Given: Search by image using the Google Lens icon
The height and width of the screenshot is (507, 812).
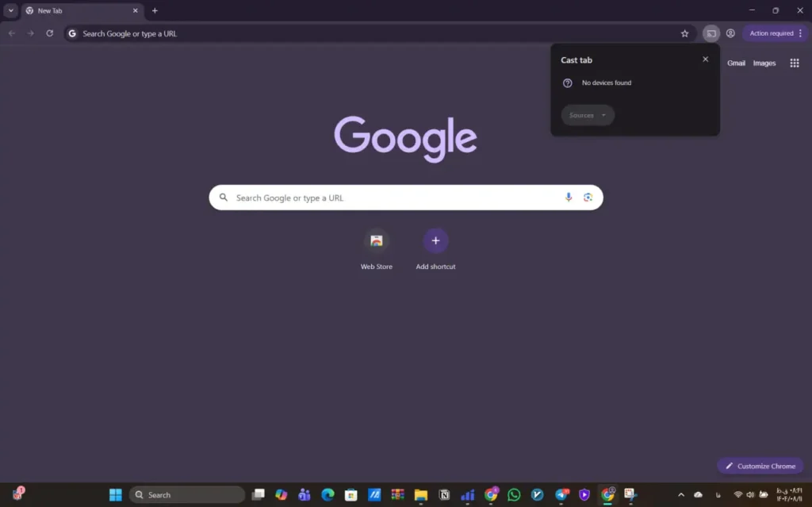Looking at the screenshot, I should (588, 197).
